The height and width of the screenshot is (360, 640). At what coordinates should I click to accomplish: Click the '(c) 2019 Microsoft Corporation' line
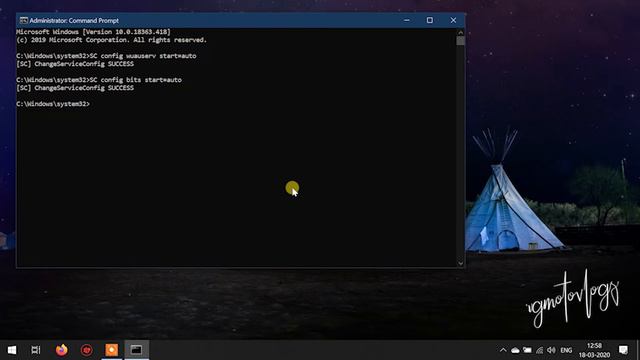pos(111,40)
